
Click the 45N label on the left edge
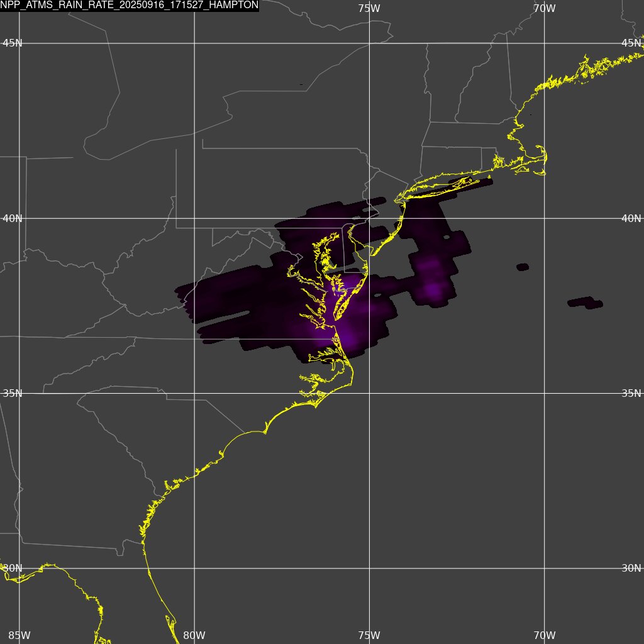tap(13, 43)
